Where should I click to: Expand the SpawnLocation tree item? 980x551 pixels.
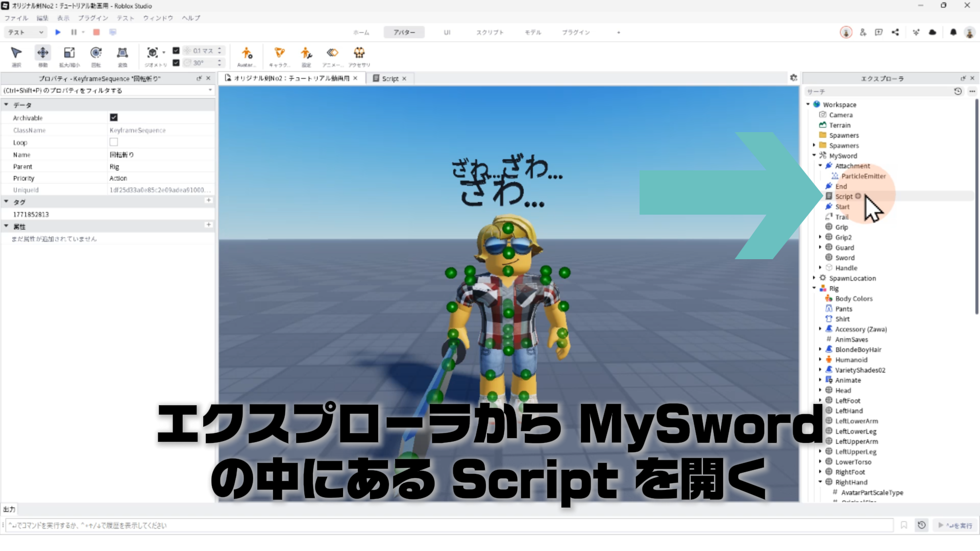(814, 278)
